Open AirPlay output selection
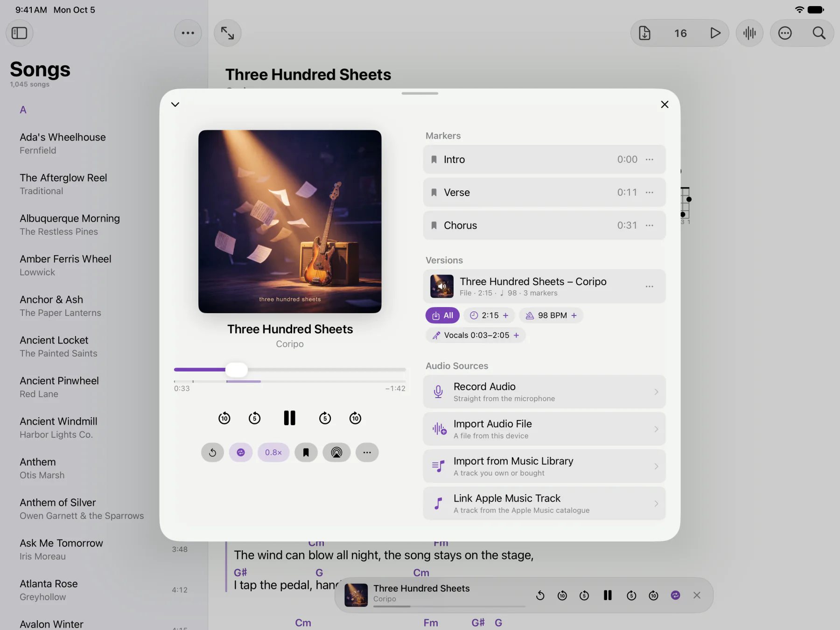 (336, 452)
